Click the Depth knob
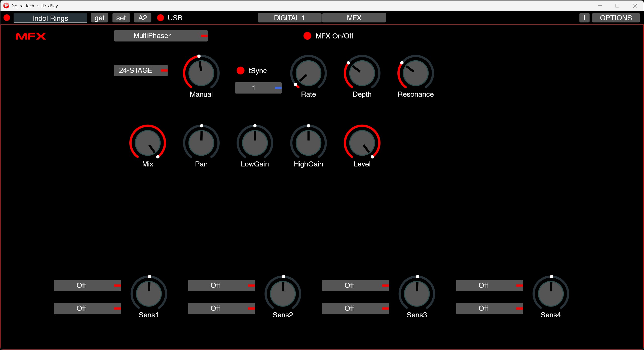Image resolution: width=644 pixels, height=350 pixels. 362,73
